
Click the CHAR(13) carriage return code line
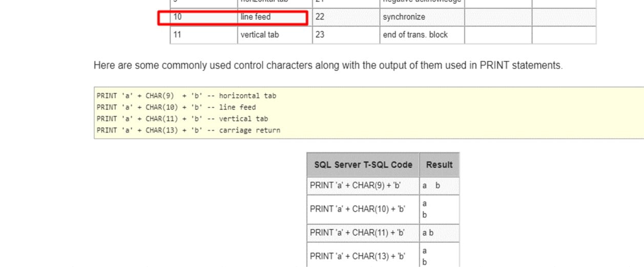click(x=189, y=130)
